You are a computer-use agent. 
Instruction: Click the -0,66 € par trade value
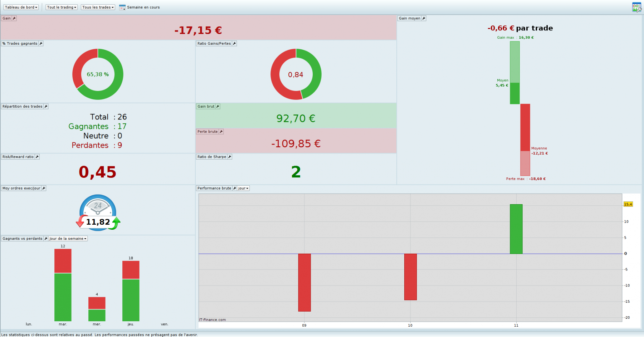tap(520, 28)
